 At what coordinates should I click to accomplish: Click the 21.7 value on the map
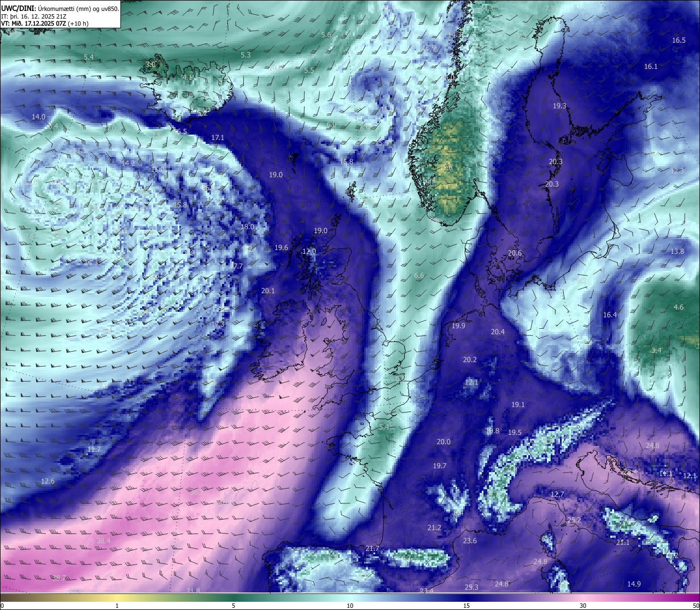pyautogui.click(x=372, y=549)
